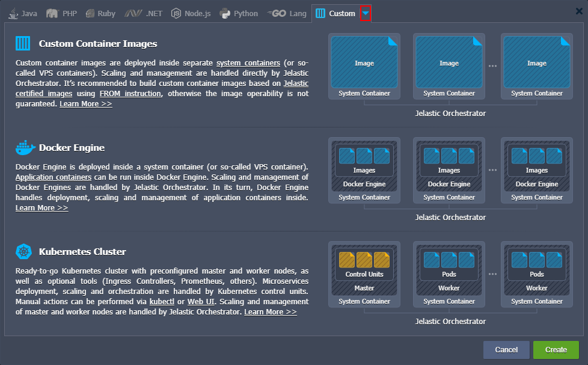Switch to the .NET tab
Screen dimensions: 588x365
tap(144, 13)
